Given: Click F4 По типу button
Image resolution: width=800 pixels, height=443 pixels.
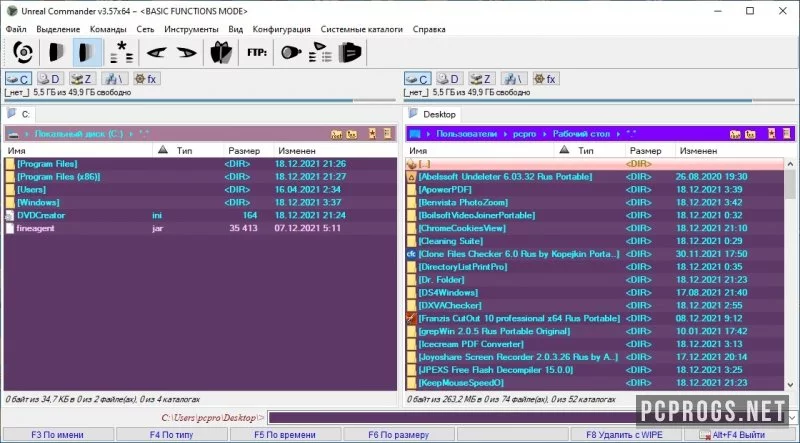Looking at the screenshot, I should [171, 435].
